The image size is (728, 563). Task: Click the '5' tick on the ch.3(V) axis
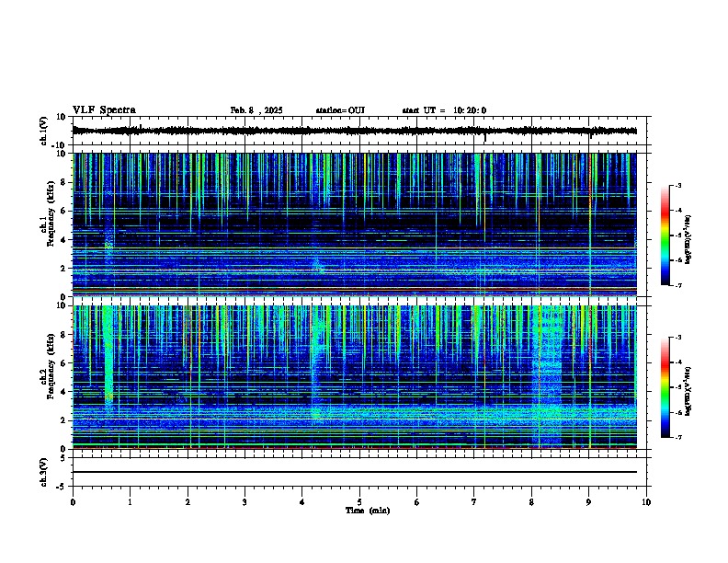coord(63,458)
